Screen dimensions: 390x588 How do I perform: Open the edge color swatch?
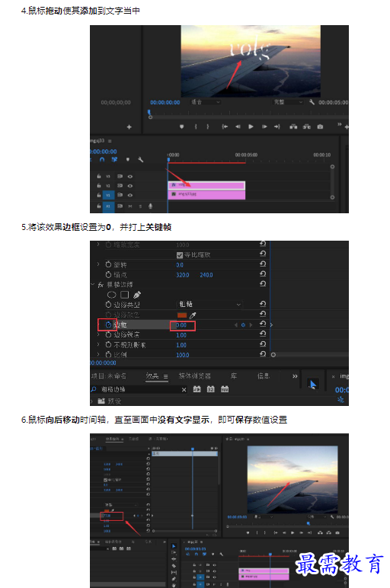pos(182,315)
